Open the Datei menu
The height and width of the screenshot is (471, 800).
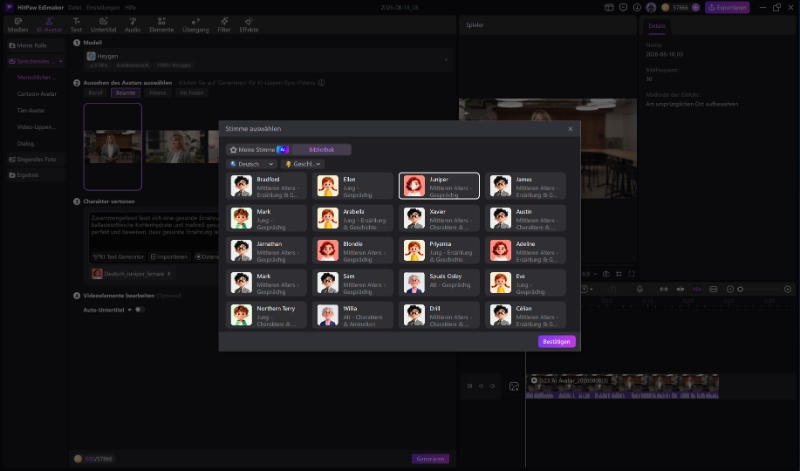74,8
